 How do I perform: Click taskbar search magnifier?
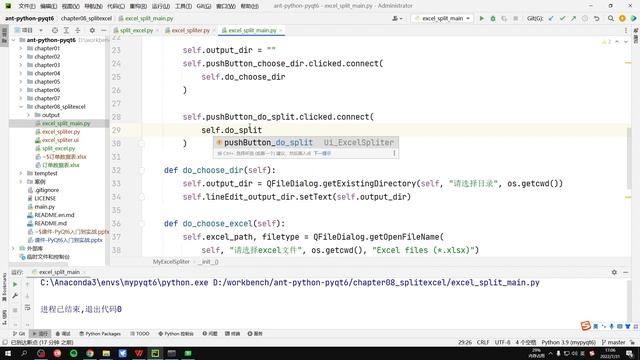24,353
